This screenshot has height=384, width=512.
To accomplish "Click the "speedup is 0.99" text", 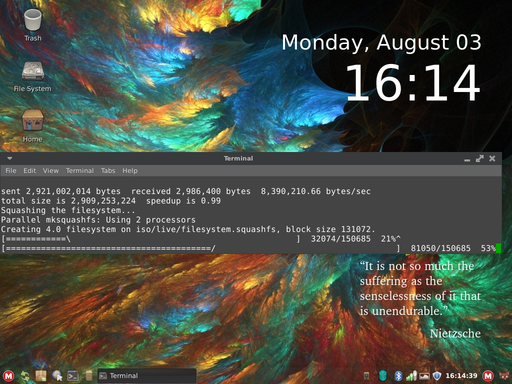I will click(183, 201).
